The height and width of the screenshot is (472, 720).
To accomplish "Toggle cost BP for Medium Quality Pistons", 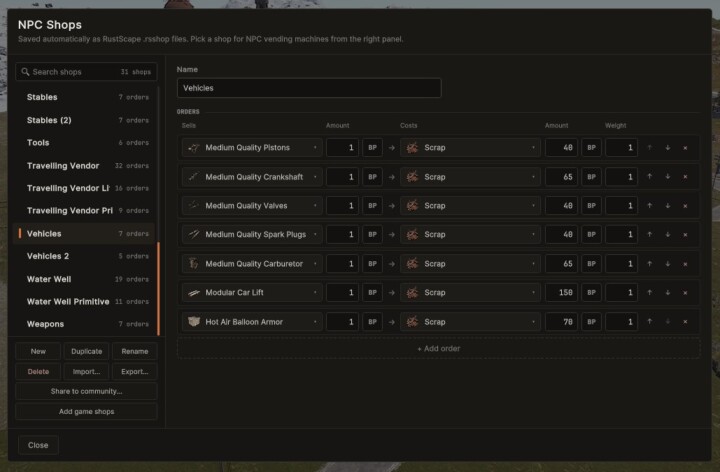I will (x=591, y=148).
